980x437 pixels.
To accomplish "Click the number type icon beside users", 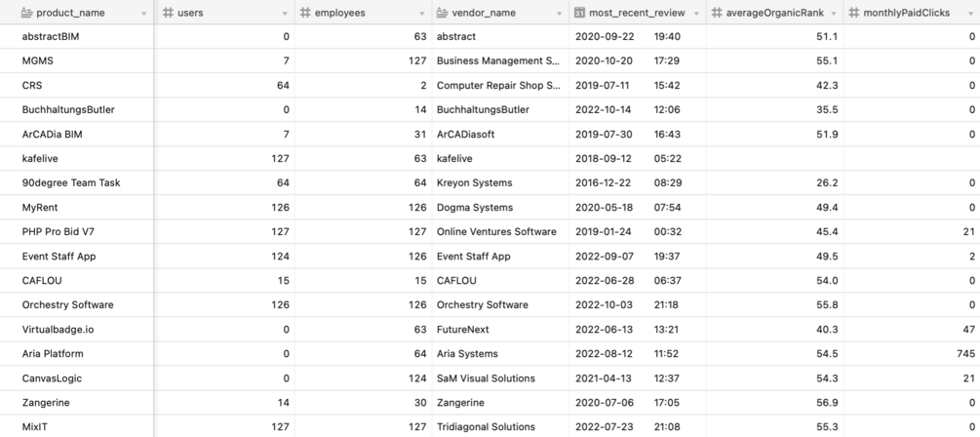I will click(168, 13).
